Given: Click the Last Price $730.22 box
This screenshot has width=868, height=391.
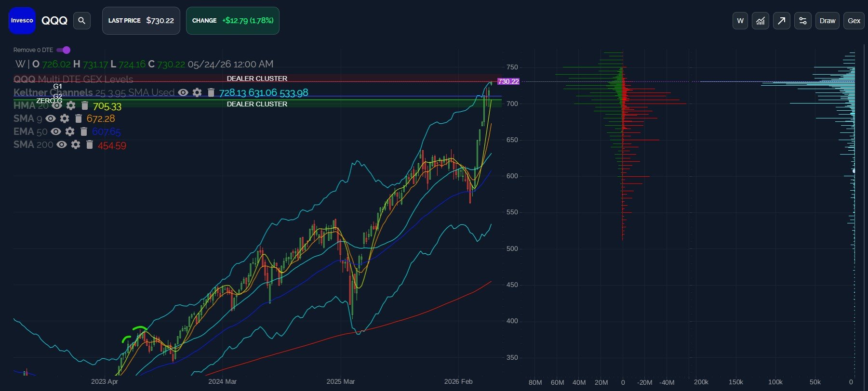Looking at the screenshot, I should [141, 21].
